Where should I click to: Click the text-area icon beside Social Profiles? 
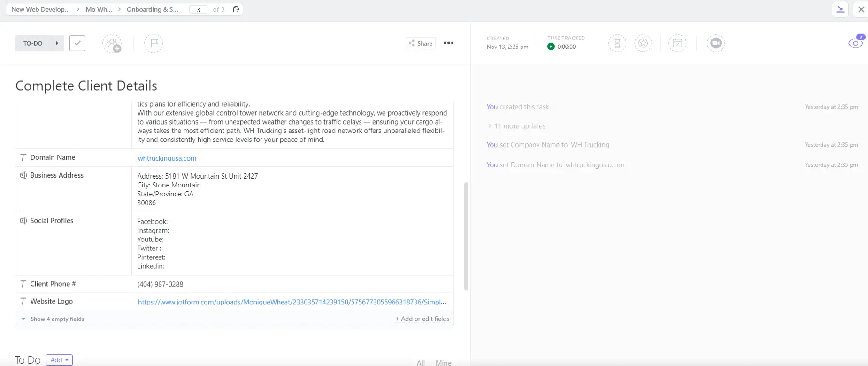coord(23,221)
